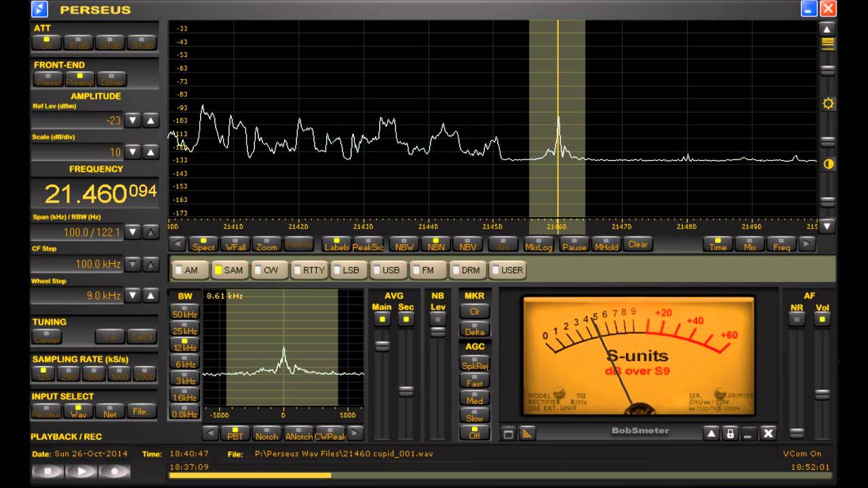Toggle the AVG Main indicator button

pos(382,318)
